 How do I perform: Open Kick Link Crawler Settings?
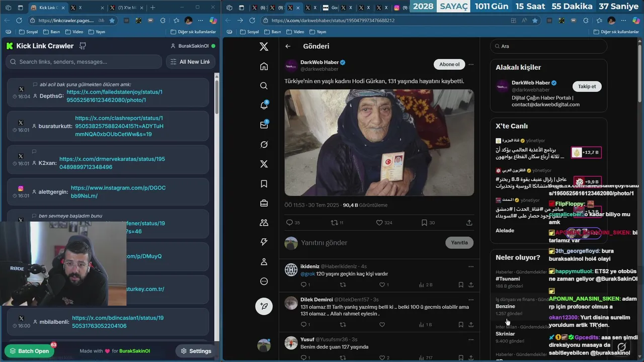[x=196, y=351]
